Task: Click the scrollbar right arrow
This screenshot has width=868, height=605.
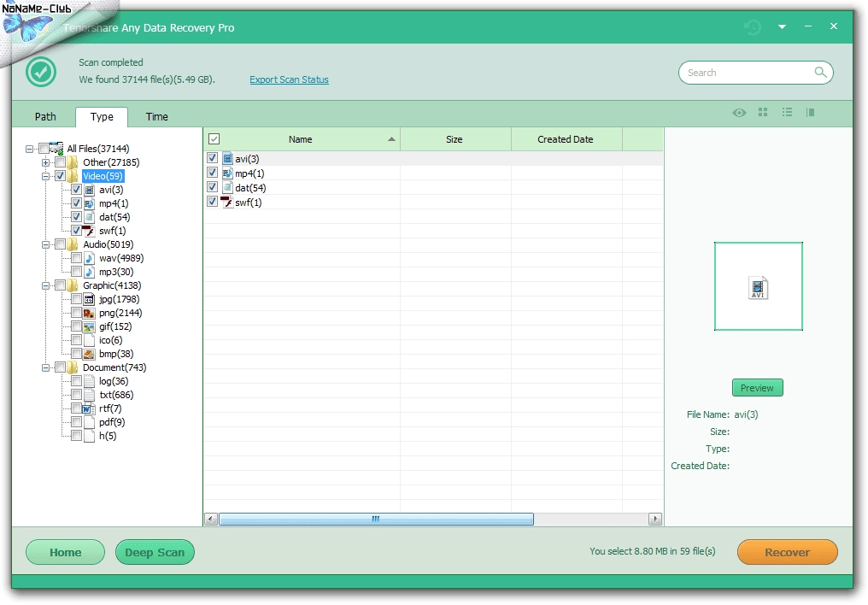Action: (x=655, y=520)
